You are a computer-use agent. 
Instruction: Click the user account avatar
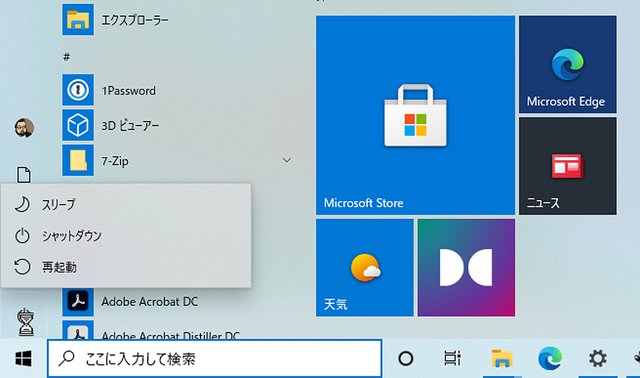click(x=24, y=128)
